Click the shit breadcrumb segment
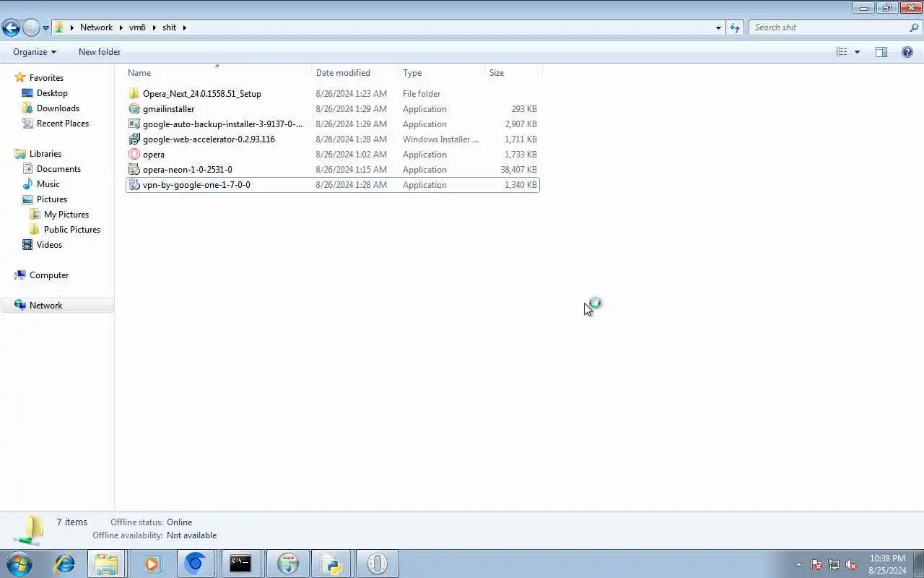Viewport: 924px width, 578px height. point(169,27)
